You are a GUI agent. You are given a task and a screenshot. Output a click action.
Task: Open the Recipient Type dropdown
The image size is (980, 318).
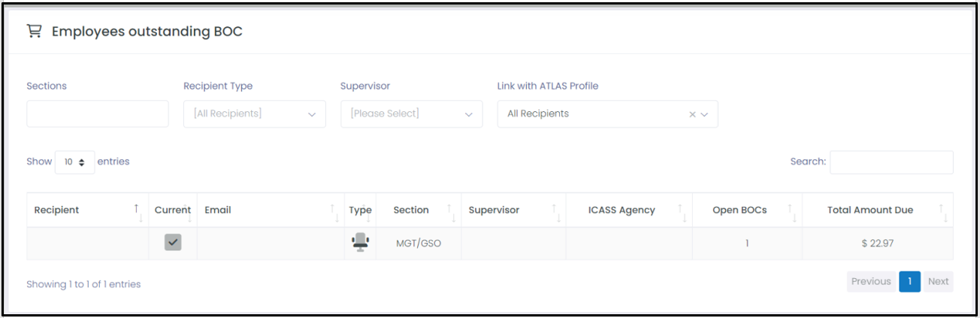click(x=255, y=114)
